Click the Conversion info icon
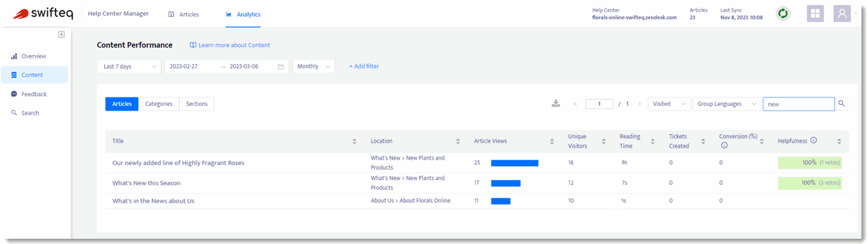 (x=724, y=146)
